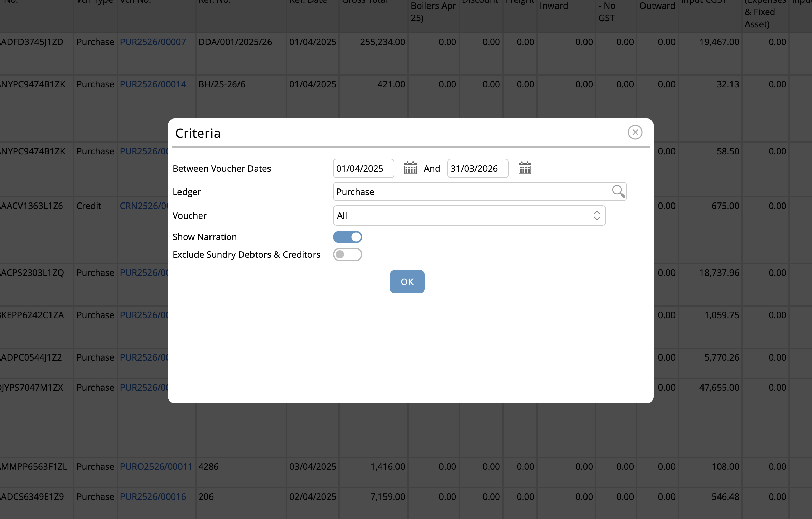
Task: Click Input CGST value 18,737.96
Action: tap(719, 273)
